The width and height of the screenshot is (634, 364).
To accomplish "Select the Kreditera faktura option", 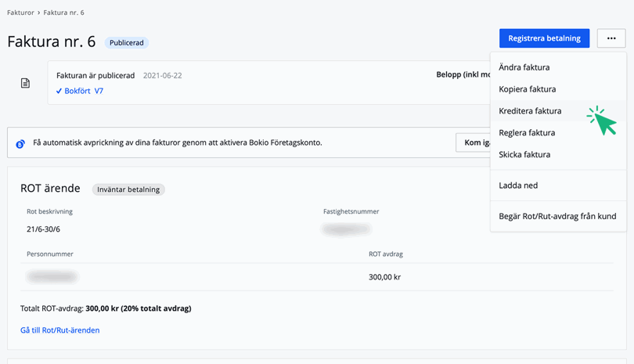I will 530,111.
